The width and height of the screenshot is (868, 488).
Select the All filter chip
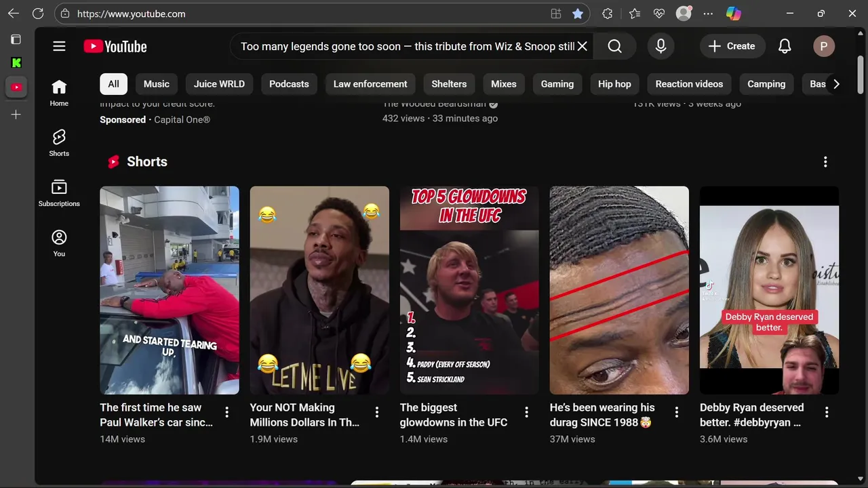[113, 84]
